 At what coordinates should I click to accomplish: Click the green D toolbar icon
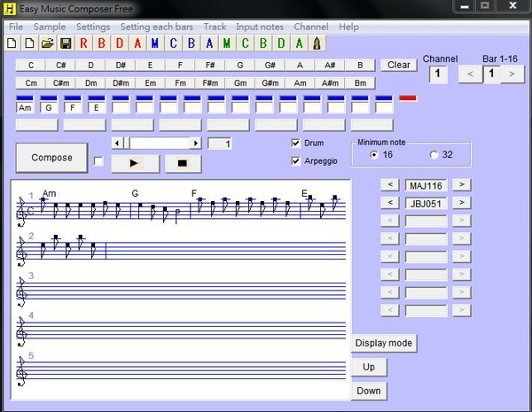click(x=281, y=43)
